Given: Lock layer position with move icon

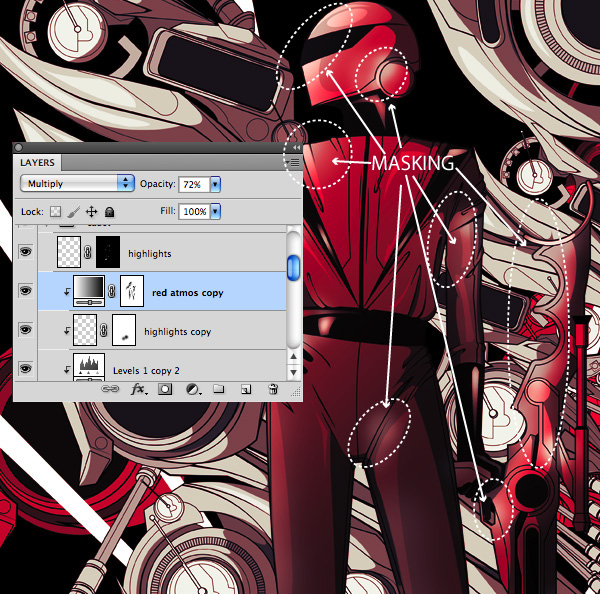Looking at the screenshot, I should (91, 212).
